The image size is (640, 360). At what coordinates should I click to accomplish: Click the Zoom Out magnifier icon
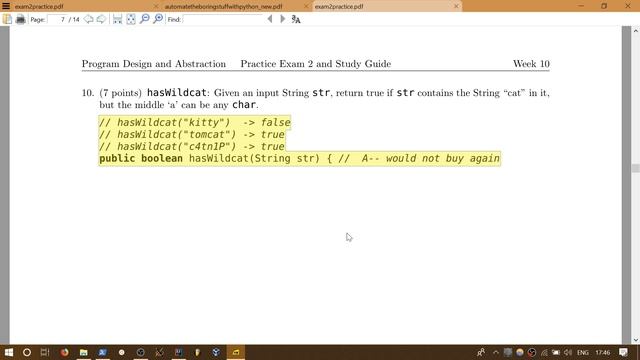click(144, 19)
